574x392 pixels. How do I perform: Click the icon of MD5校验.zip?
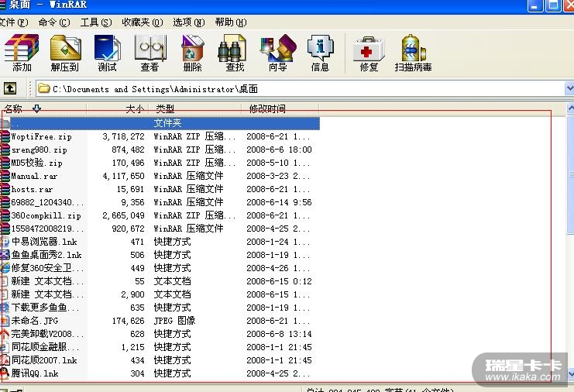click(x=5, y=163)
